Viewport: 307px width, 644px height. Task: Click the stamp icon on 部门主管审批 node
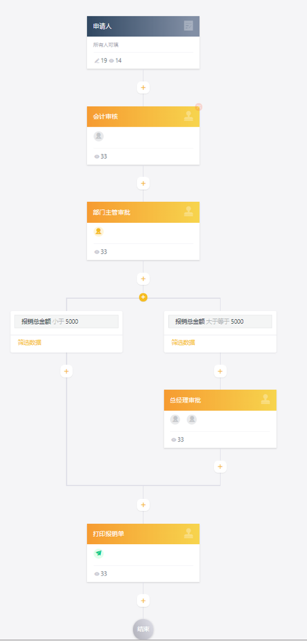tap(189, 211)
